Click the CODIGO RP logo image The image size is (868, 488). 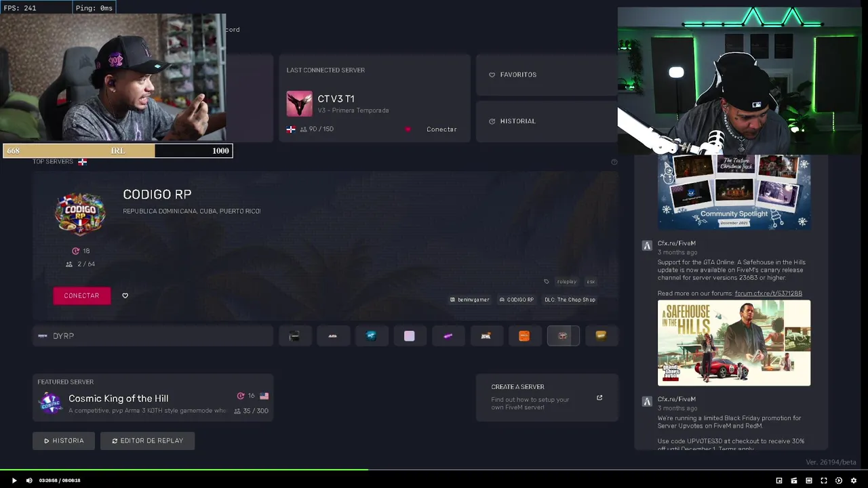80,213
